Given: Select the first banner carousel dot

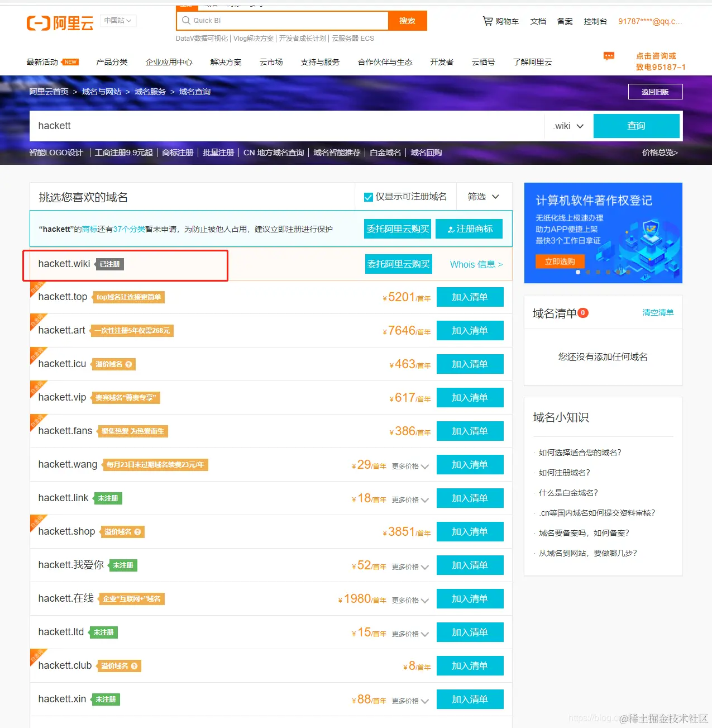Looking at the screenshot, I should 578,272.
